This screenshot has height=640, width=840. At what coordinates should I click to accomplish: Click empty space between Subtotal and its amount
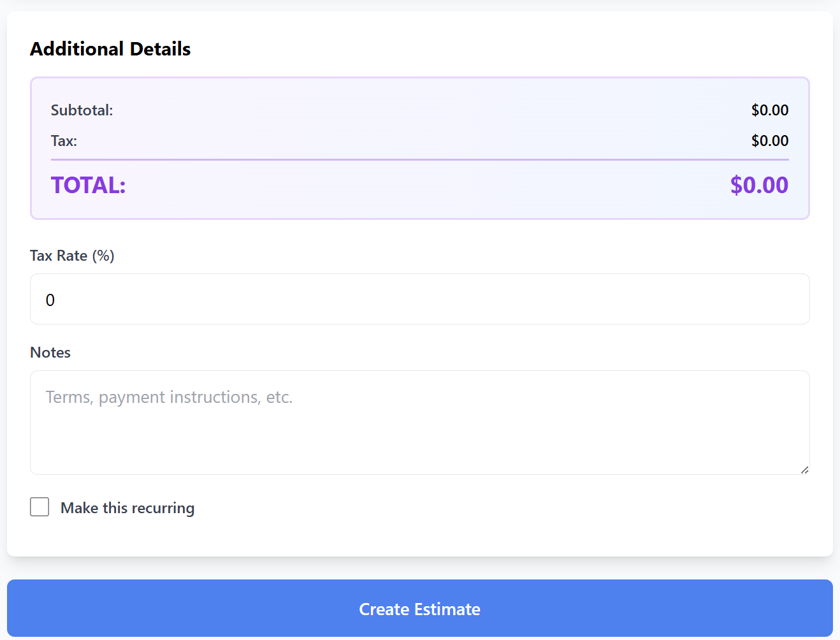click(x=421, y=110)
